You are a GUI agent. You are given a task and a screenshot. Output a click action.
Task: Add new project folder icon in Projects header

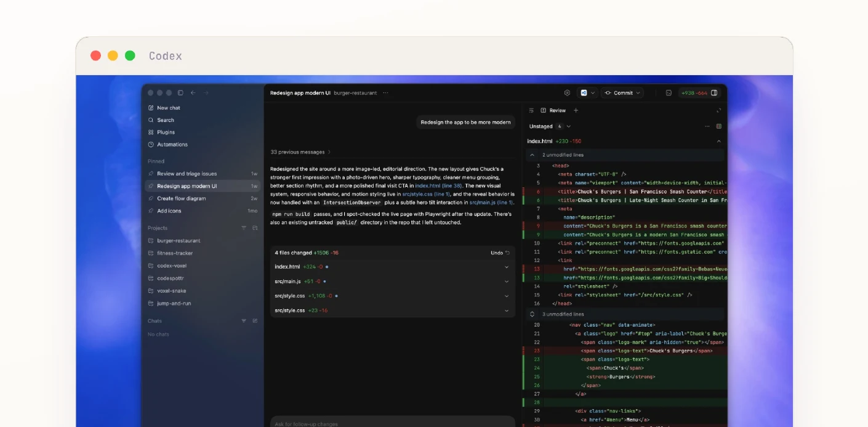tap(255, 228)
